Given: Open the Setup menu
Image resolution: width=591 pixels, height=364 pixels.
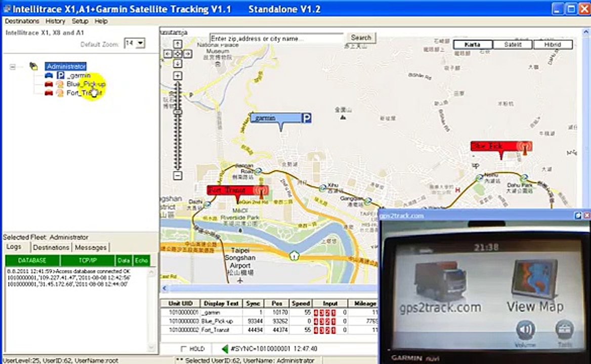Looking at the screenshot, I should coord(80,21).
